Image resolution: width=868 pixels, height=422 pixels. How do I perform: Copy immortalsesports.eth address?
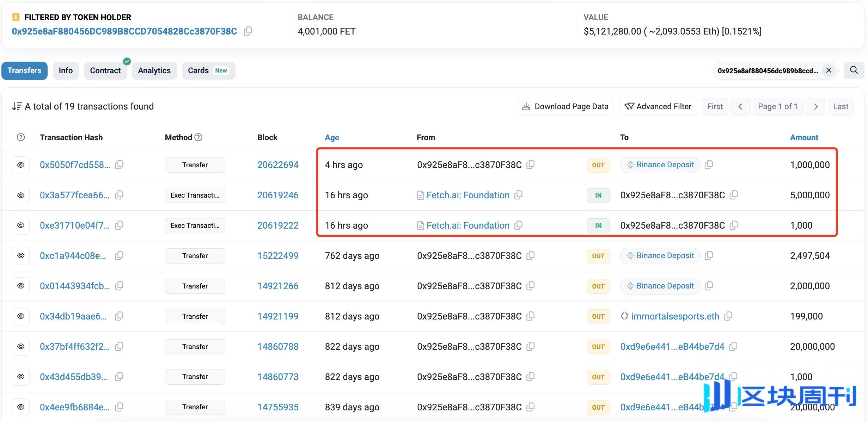pos(728,316)
